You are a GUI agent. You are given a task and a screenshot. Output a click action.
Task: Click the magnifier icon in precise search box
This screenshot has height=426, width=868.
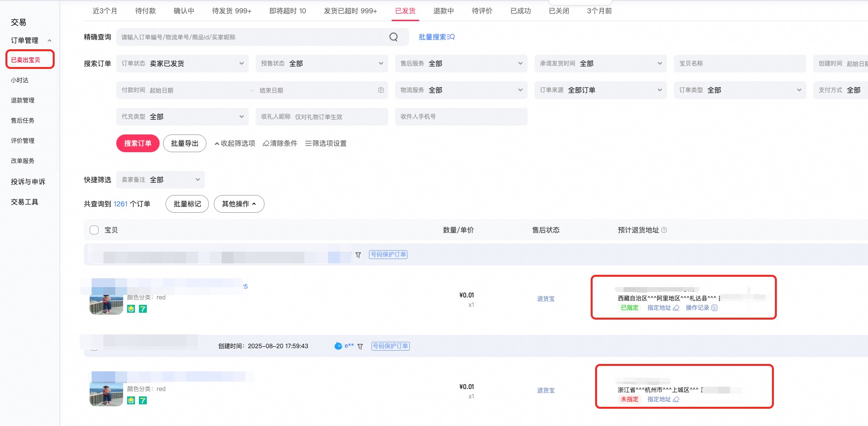click(394, 37)
